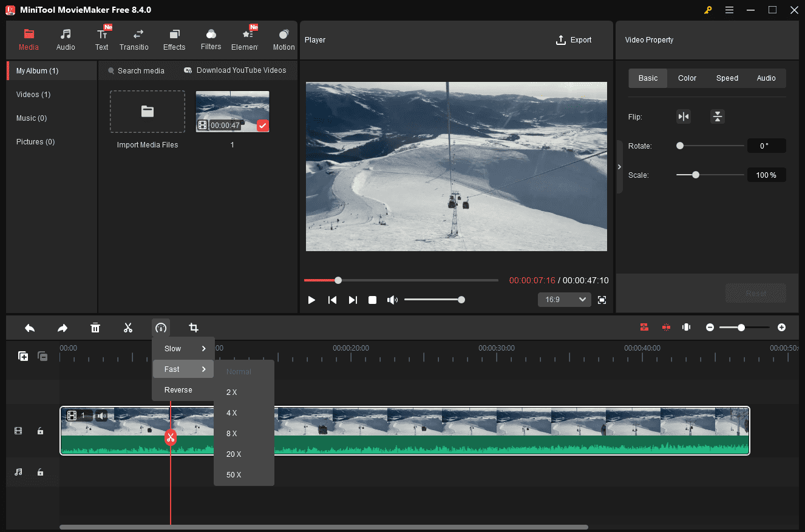Delete the selected clip with the trash icon

click(x=95, y=328)
